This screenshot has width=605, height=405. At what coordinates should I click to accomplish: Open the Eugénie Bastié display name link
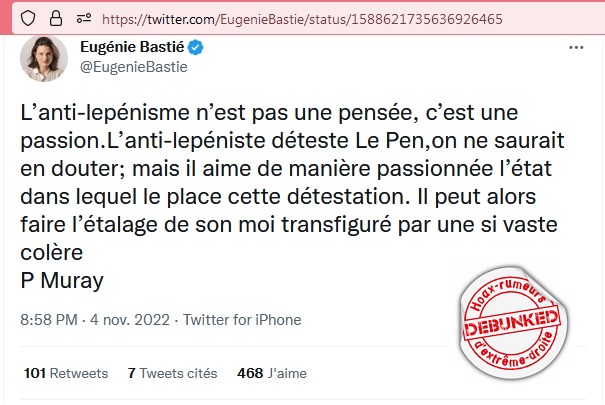[136, 46]
